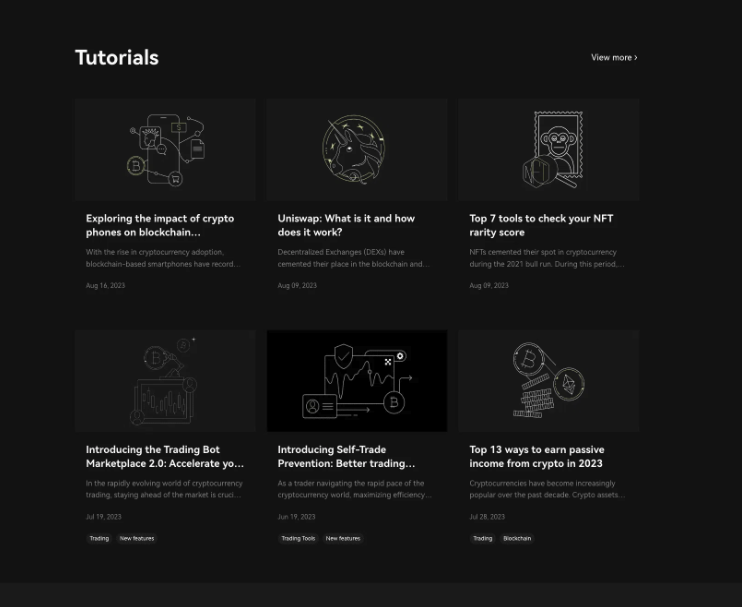Open 'Uniswap: What is it and how' title
742x607 pixels.
point(346,225)
